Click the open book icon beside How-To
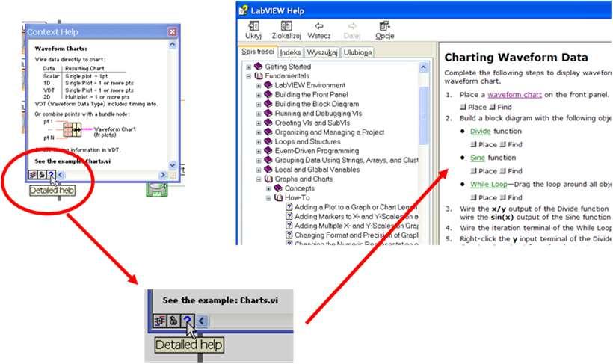 (x=278, y=198)
